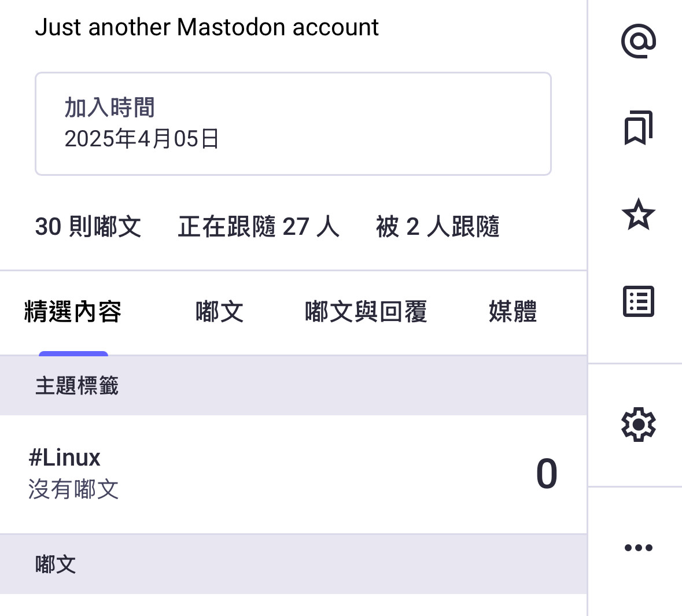Viewport: 682px width, 616px height.
Task: Open the 嘟文與回覆 tab
Action: (x=366, y=312)
